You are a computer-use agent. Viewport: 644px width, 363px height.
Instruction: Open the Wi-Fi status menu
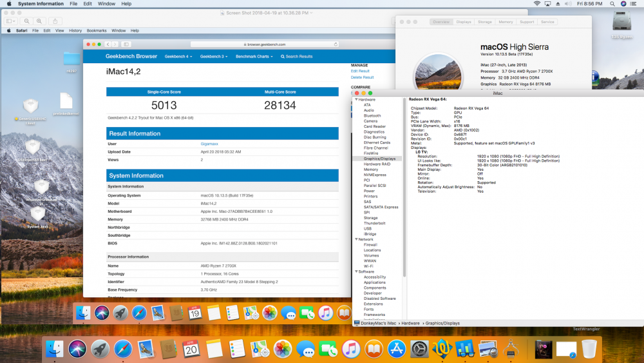(x=537, y=4)
